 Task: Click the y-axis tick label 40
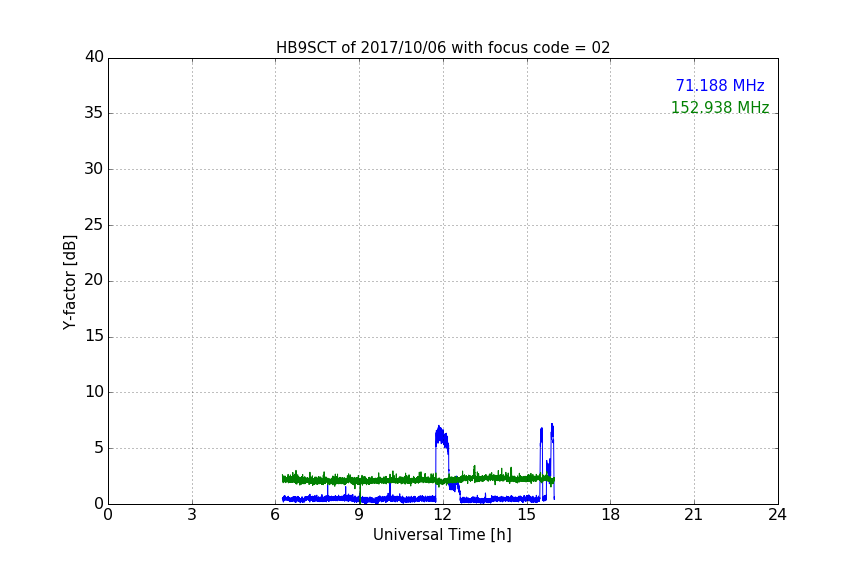[x=94, y=57]
